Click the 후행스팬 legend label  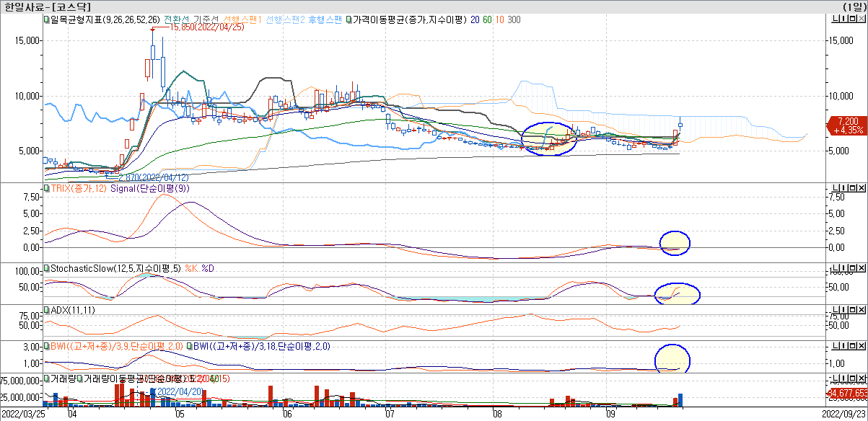click(325, 20)
